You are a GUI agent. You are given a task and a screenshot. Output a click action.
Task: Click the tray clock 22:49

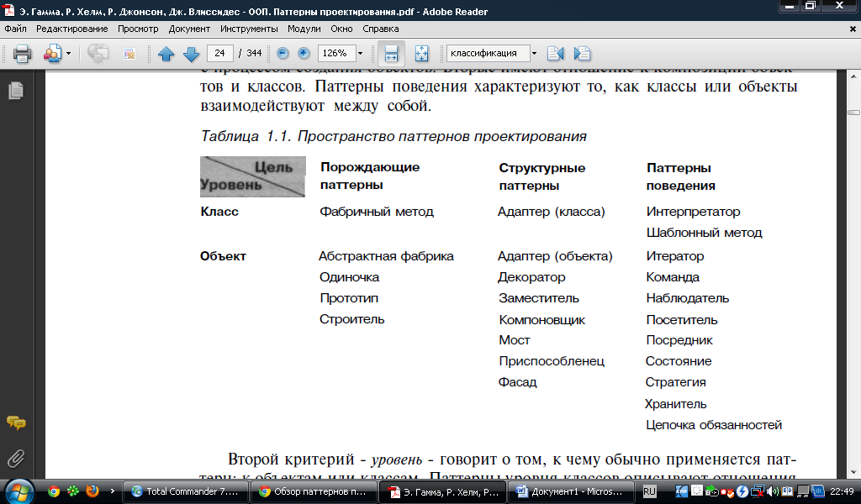842,491
